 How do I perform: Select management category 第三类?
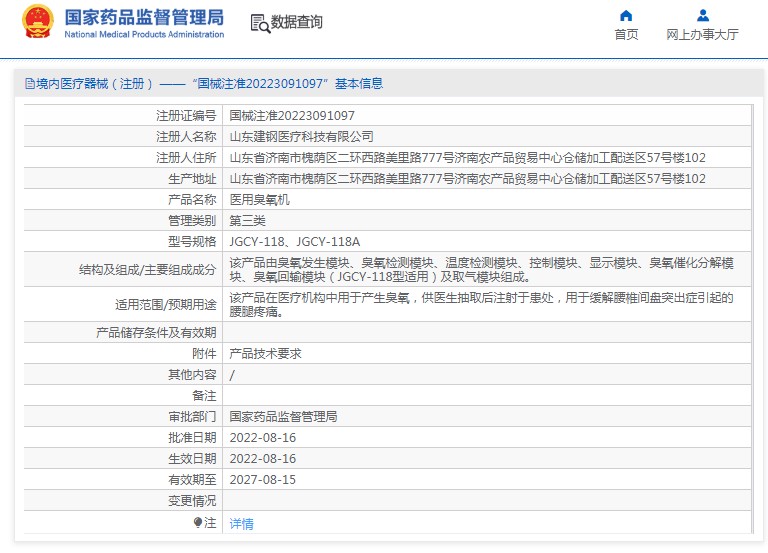[247, 221]
